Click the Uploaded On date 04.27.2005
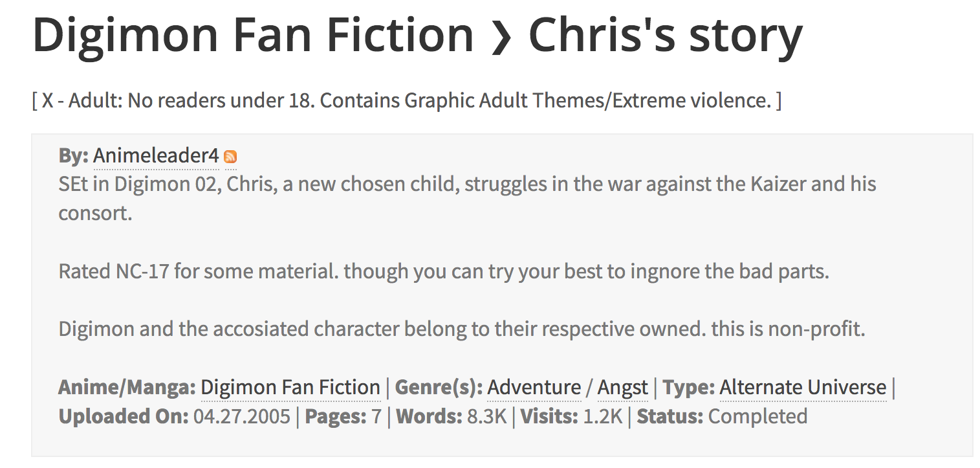 (x=242, y=416)
